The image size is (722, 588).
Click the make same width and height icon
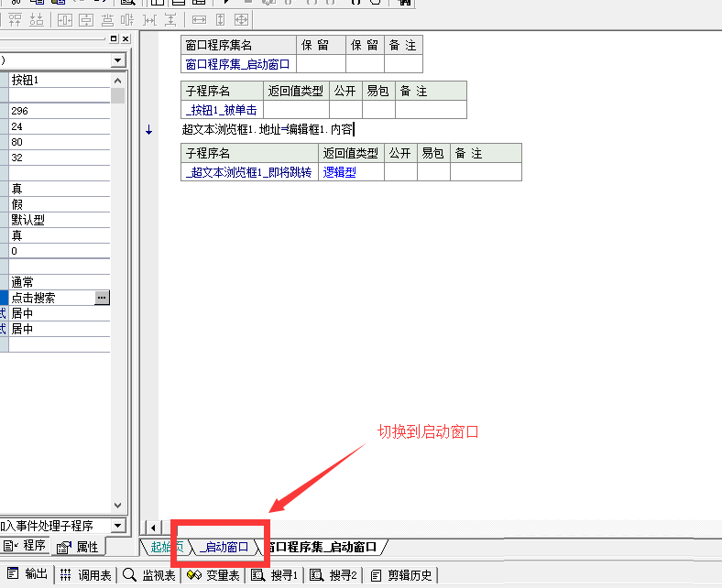tap(241, 20)
